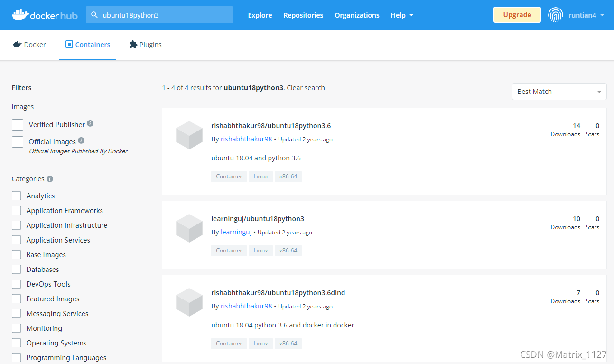614x364 pixels.
Task: Tick the Application Infrastructure checkbox
Action: click(17, 225)
